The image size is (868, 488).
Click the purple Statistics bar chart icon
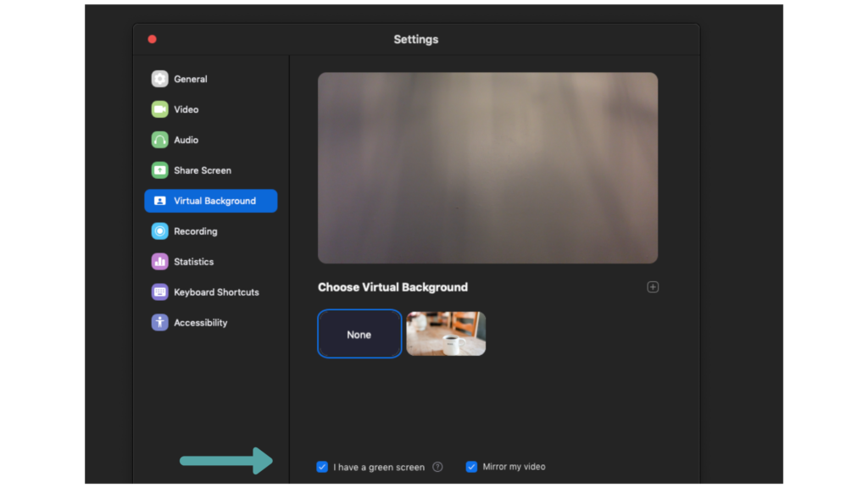click(159, 262)
